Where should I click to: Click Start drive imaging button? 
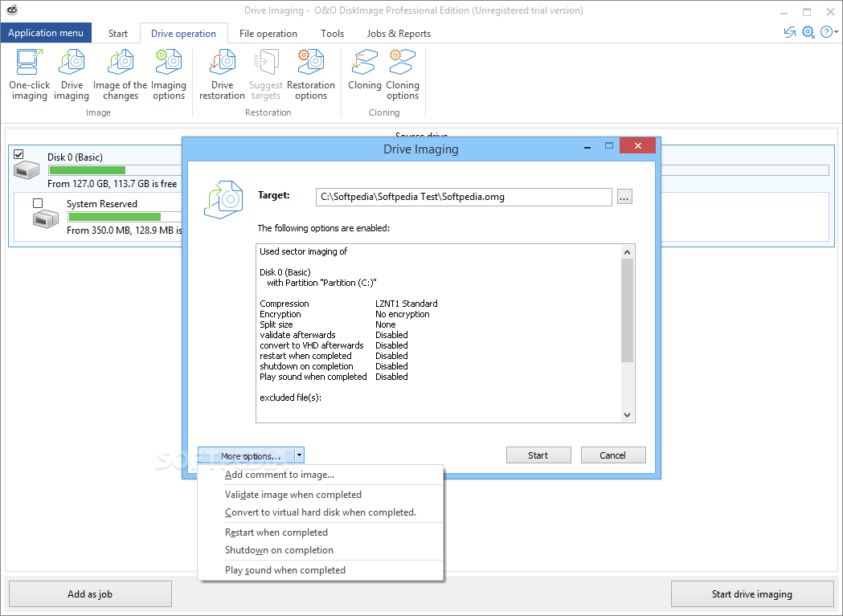point(752,594)
